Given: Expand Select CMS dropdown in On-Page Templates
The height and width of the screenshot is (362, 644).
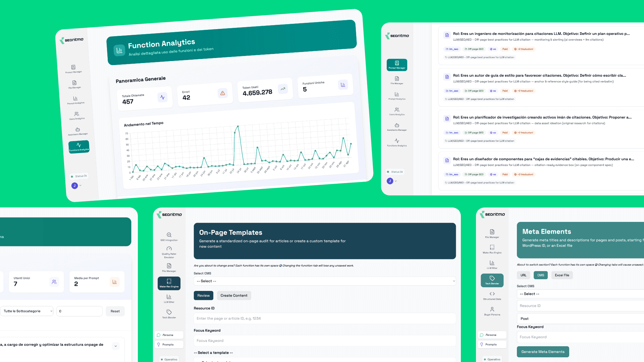Looking at the screenshot, I should tap(324, 281).
